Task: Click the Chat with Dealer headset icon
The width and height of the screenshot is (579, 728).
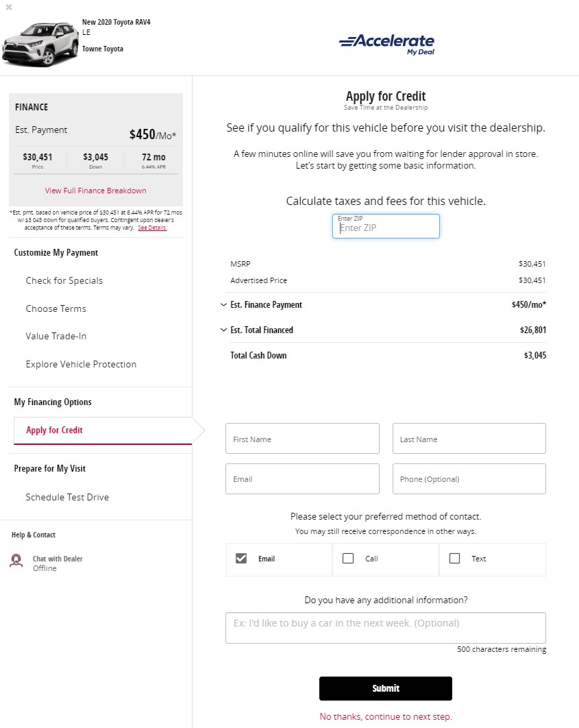Action: [x=16, y=561]
